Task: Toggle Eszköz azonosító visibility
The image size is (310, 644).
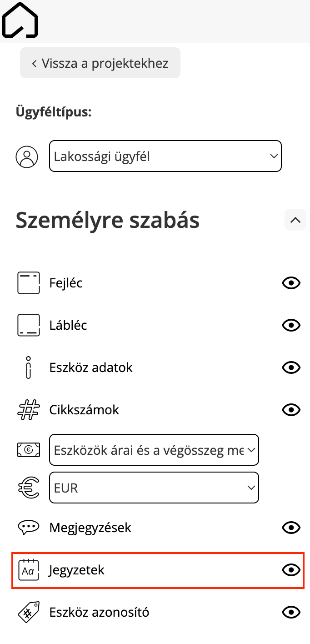Action: point(291,612)
